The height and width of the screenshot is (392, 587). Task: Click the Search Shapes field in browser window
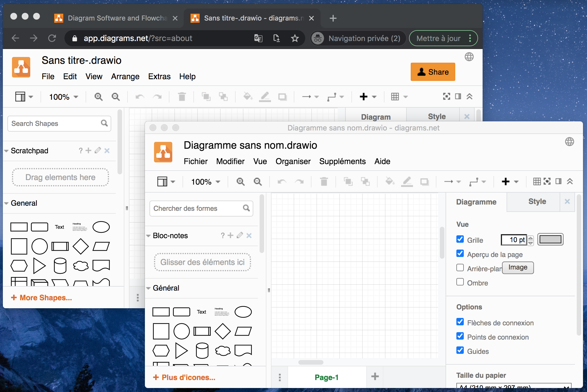pos(59,123)
